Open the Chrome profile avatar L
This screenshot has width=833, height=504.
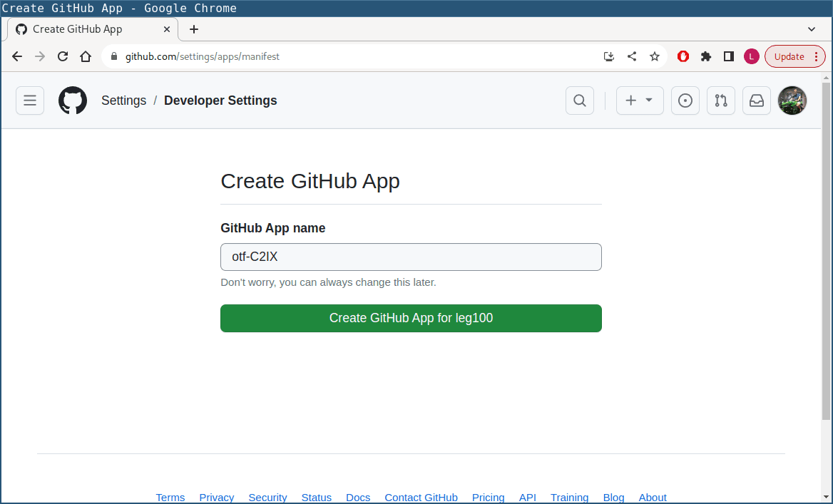click(751, 56)
